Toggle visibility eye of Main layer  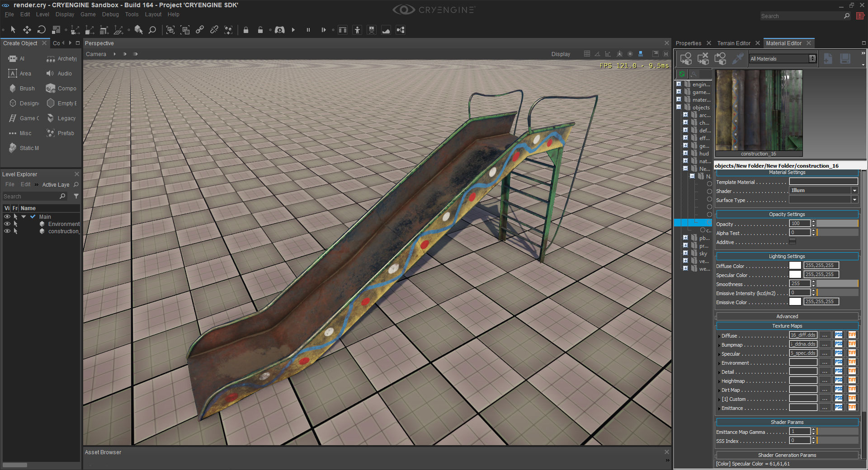pyautogui.click(x=7, y=217)
